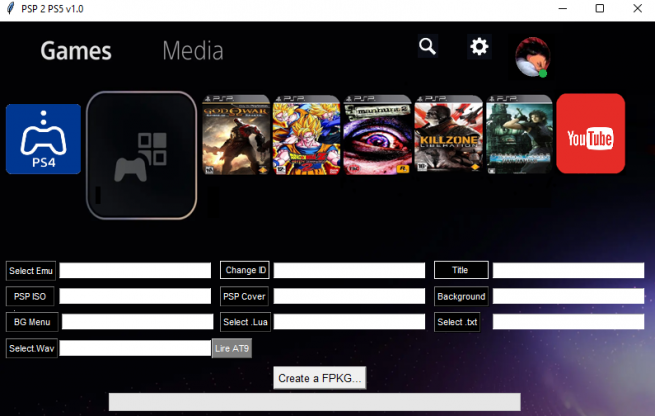655x416 pixels.
Task: Click the progress bar at the bottom
Action: coord(314,401)
